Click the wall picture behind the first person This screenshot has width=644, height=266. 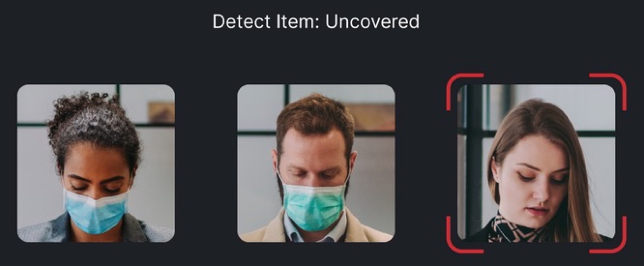coord(162,113)
